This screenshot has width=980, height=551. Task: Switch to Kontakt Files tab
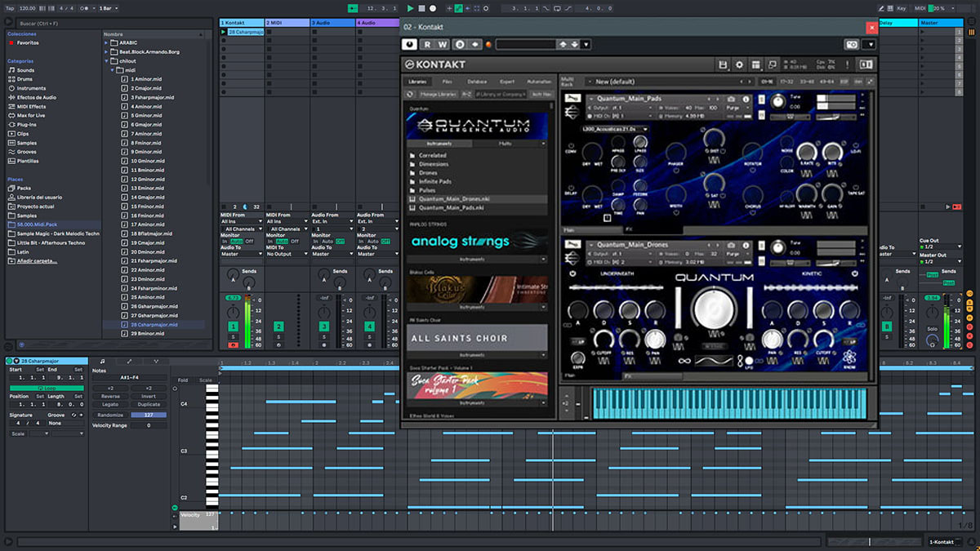[447, 82]
